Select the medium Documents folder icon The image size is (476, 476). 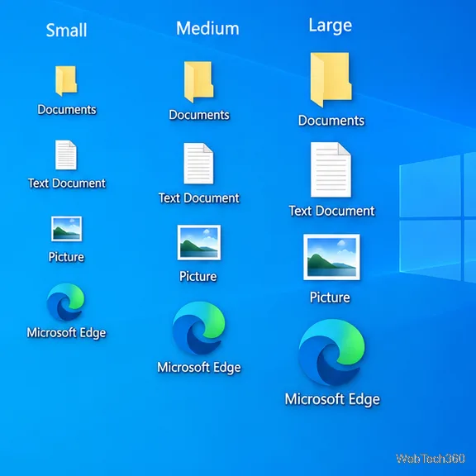(x=199, y=82)
